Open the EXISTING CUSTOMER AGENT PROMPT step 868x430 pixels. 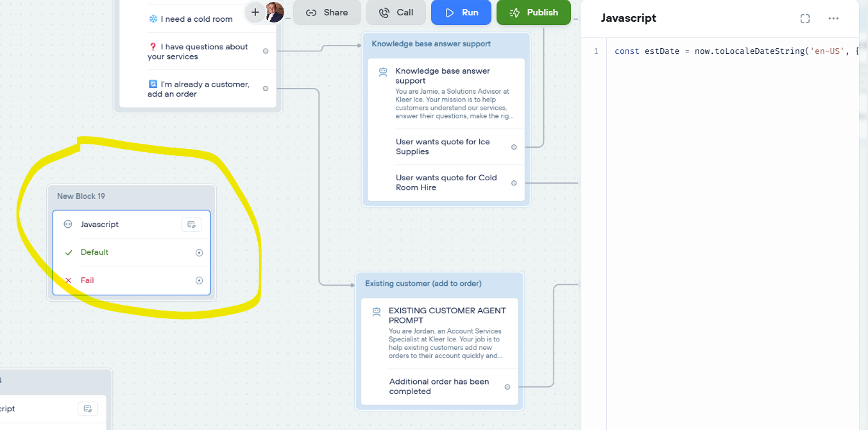pyautogui.click(x=439, y=334)
